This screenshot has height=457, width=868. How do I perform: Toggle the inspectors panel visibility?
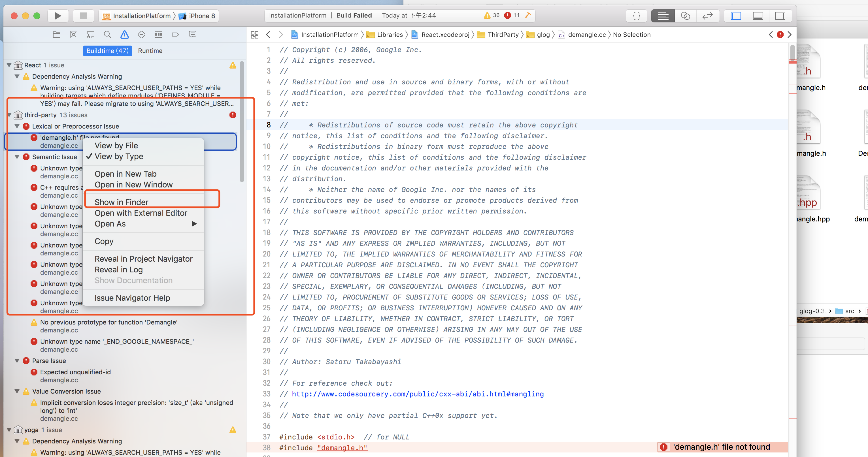780,16
